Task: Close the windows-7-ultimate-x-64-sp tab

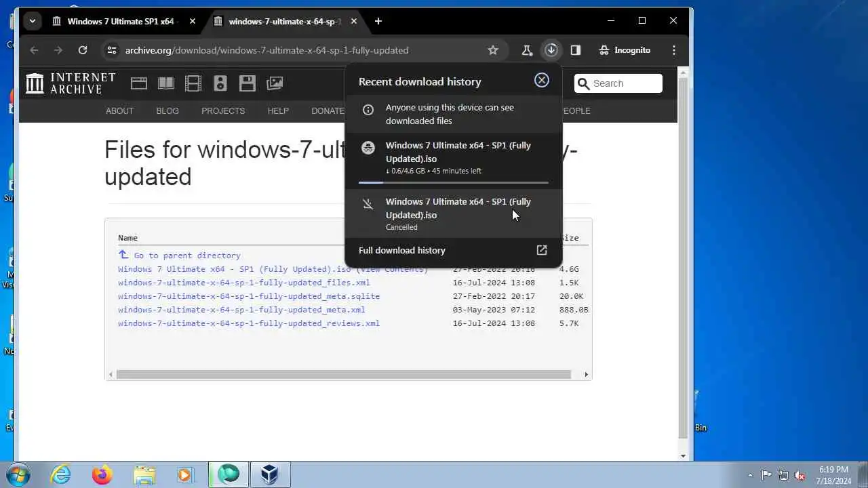Action: click(x=354, y=21)
